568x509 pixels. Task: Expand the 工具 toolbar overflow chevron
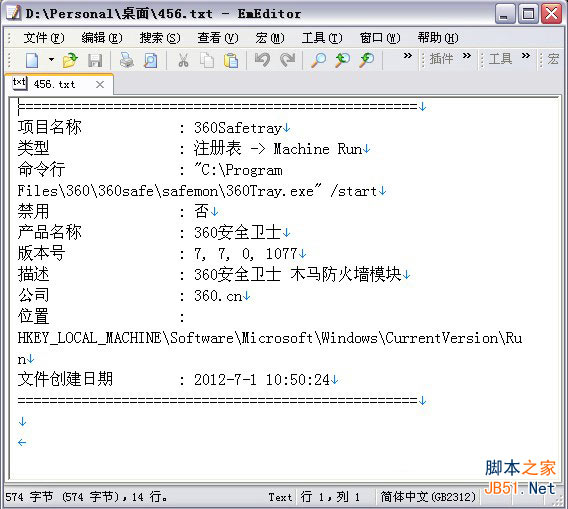click(x=526, y=56)
